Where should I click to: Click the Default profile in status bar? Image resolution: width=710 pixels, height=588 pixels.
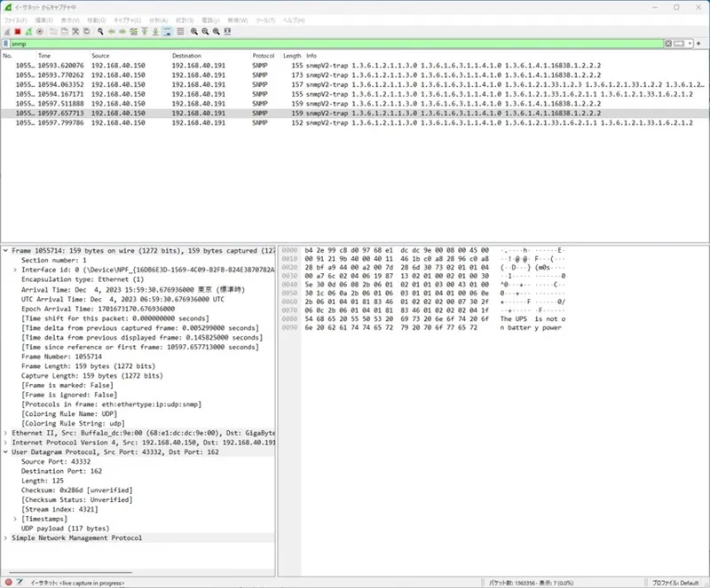[675, 583]
